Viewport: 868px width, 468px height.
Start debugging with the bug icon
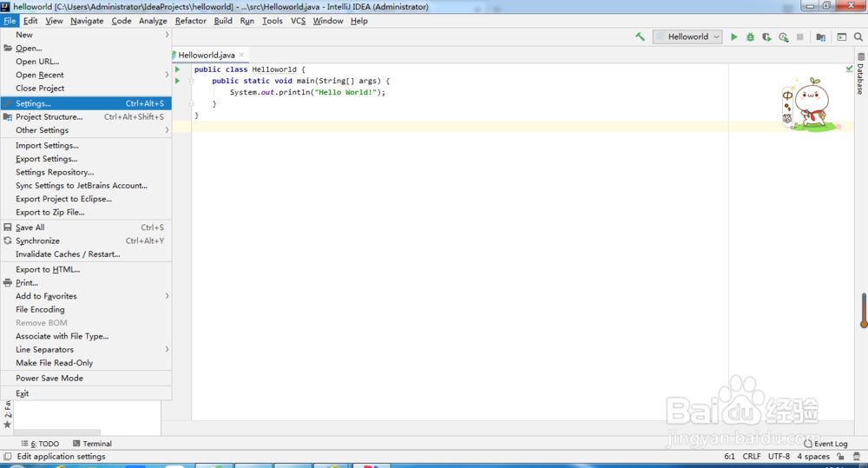click(750, 37)
